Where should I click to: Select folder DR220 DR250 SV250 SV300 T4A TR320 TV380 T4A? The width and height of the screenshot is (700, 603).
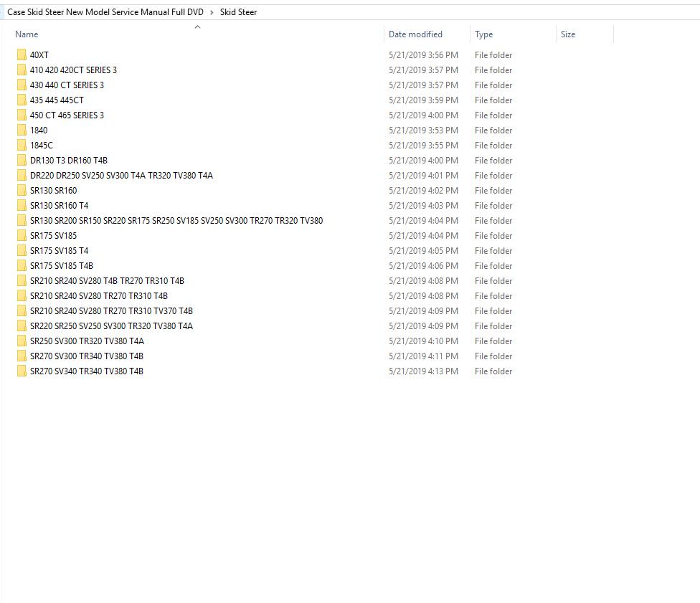point(121,176)
